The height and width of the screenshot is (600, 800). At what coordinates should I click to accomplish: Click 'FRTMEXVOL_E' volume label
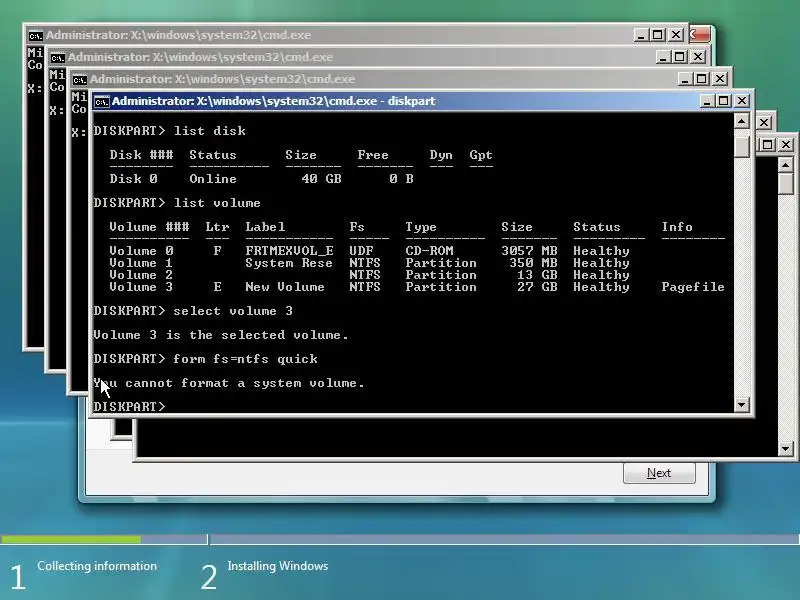289,251
